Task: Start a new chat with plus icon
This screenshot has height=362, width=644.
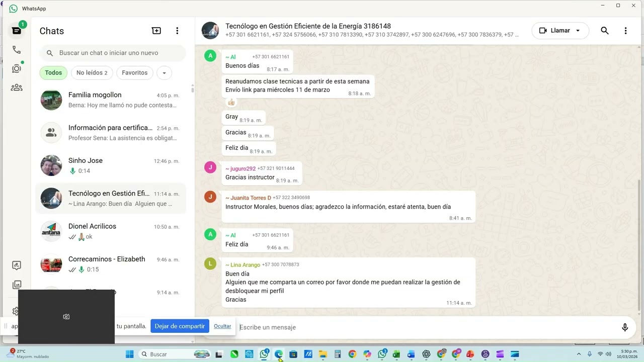Action: [156, 31]
